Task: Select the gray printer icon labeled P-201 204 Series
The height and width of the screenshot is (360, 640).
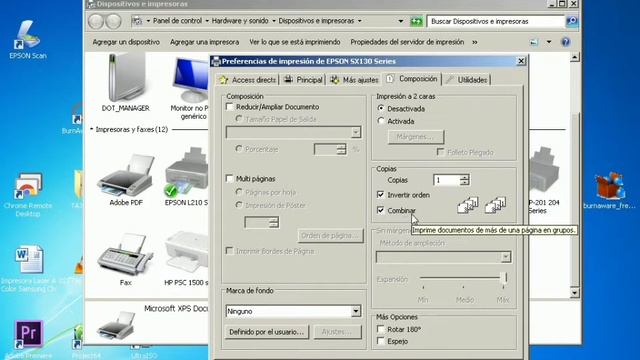Action: pyautogui.click(x=544, y=180)
